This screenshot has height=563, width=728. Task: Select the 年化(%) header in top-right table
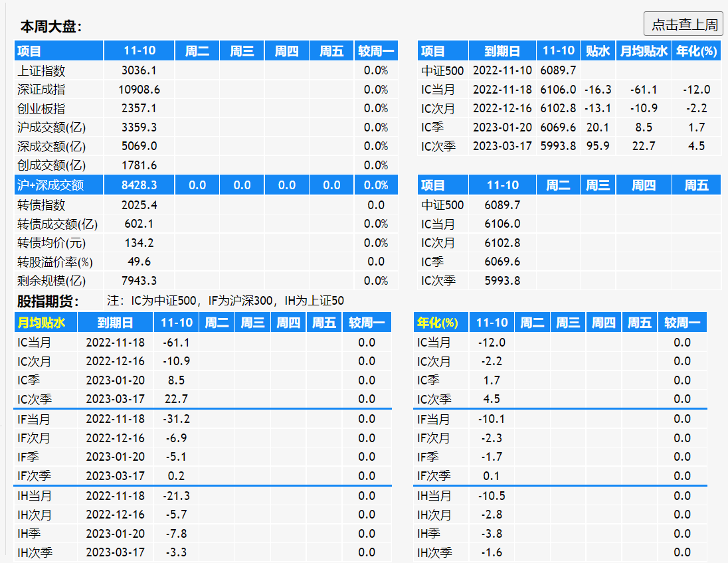(696, 50)
